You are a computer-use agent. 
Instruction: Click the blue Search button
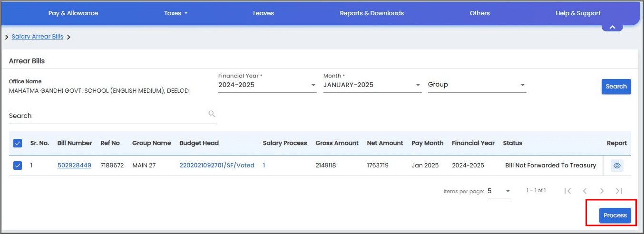[616, 87]
